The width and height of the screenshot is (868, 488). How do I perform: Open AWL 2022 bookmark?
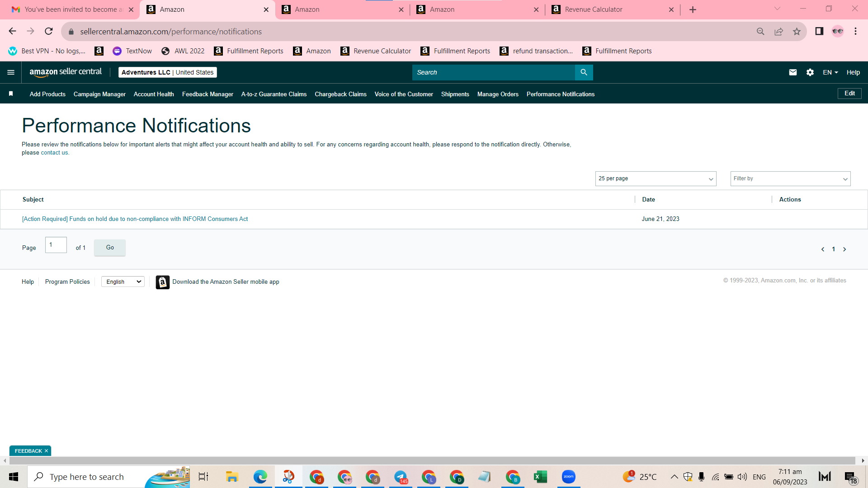183,51
